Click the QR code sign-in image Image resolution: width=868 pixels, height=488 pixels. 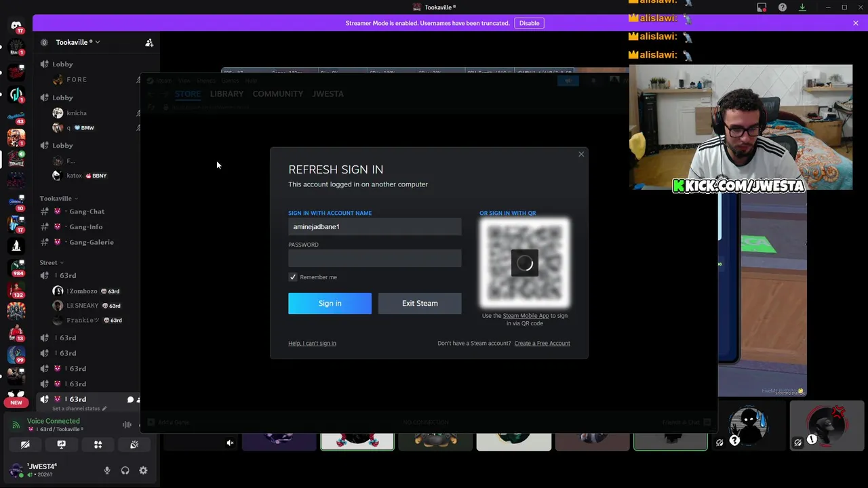coord(525,263)
